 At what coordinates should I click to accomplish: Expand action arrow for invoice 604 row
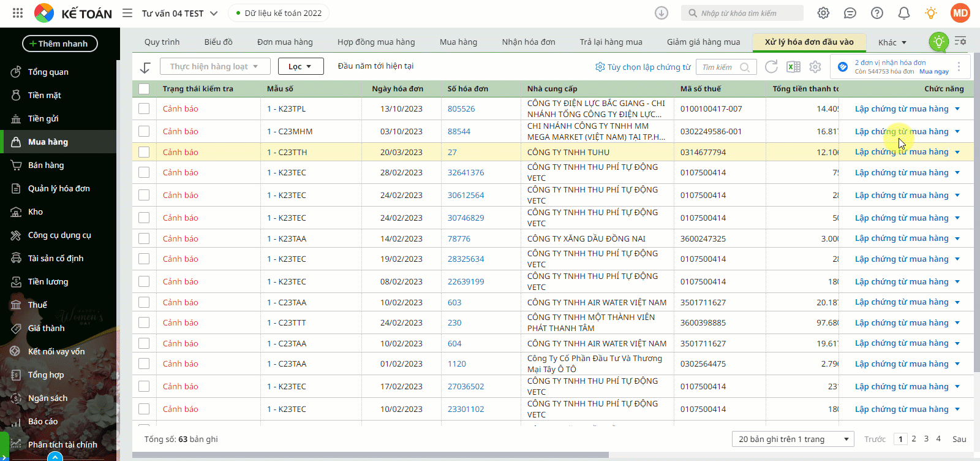point(957,343)
